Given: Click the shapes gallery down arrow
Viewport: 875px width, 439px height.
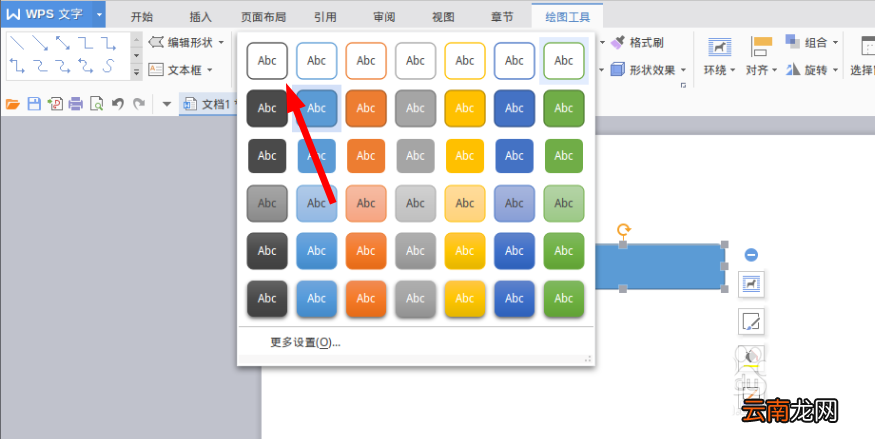Looking at the screenshot, I should pyautogui.click(x=137, y=56).
